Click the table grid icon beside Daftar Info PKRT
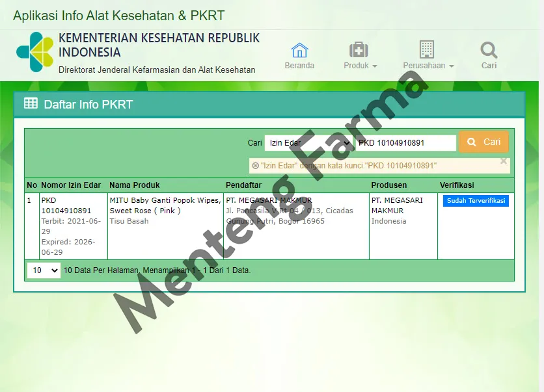Viewport: 544px width, 392px height. click(x=31, y=103)
